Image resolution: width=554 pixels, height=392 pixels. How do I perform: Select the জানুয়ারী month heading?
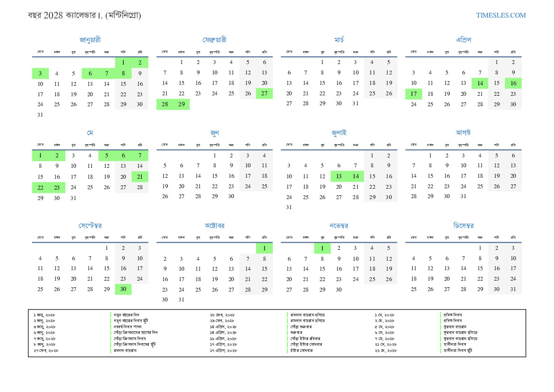90,40
